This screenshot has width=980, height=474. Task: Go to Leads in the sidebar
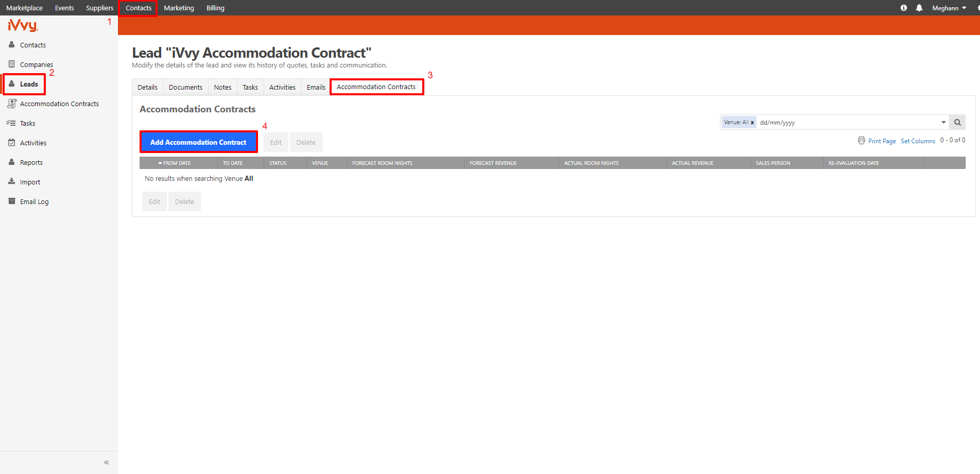coord(29,84)
